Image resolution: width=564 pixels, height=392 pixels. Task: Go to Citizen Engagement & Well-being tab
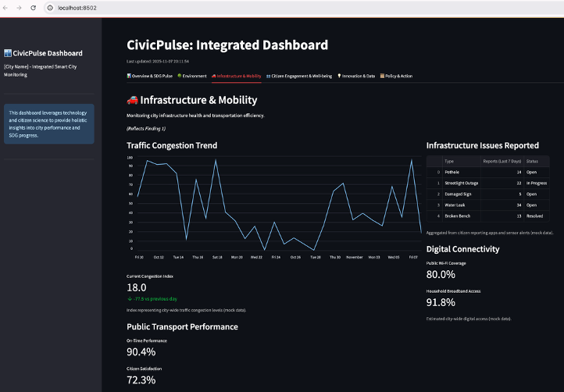tap(299, 77)
